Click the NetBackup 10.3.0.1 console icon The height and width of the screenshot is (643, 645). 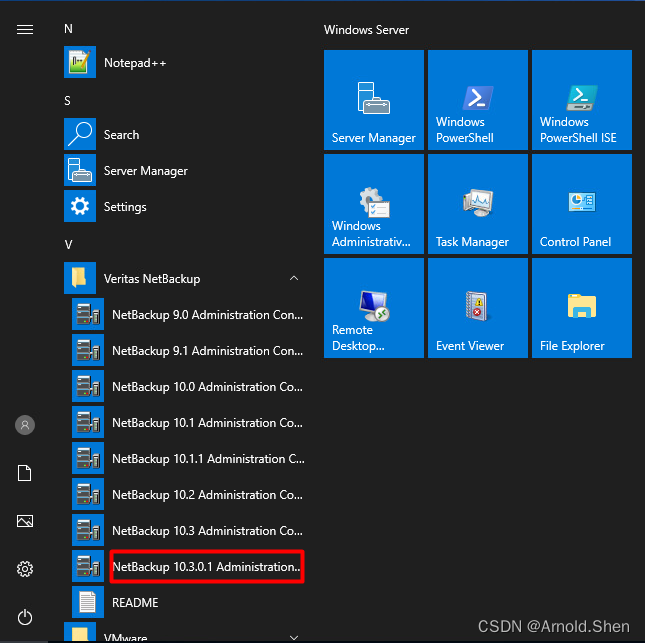(x=88, y=566)
